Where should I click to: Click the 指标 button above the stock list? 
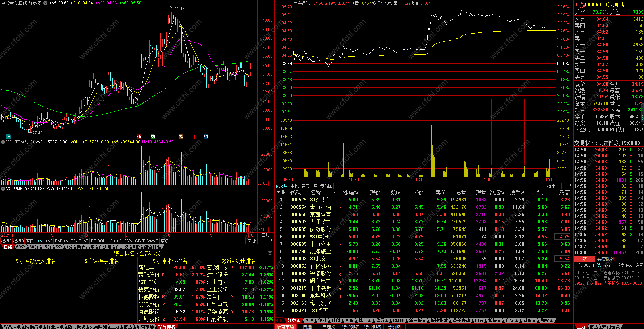[551, 186]
